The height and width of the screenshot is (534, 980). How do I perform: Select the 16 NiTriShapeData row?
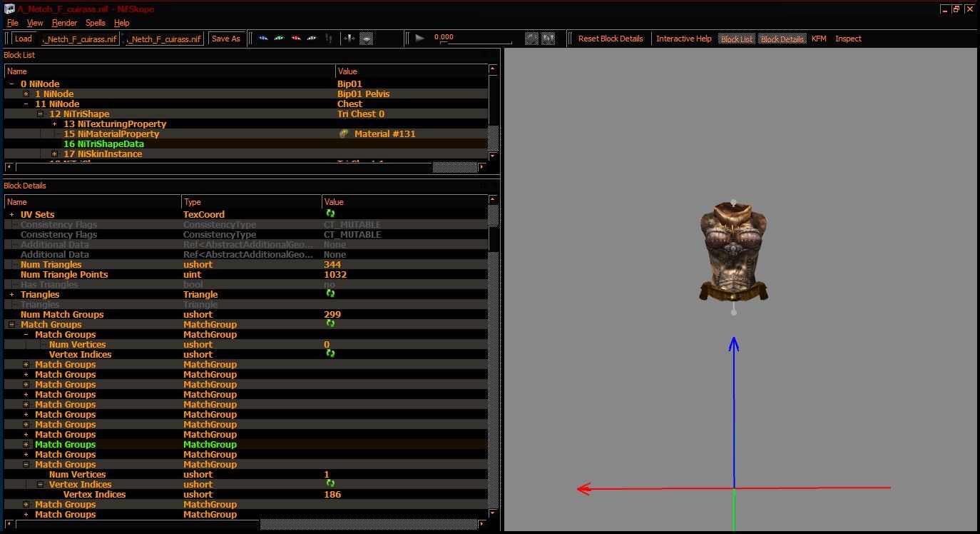tap(246, 144)
